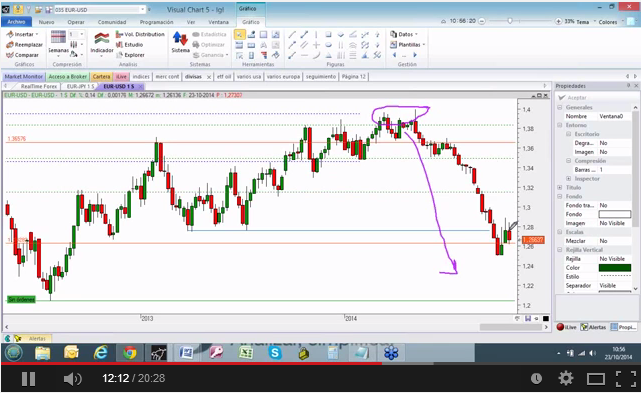The image size is (641, 393).
Task: Switch to the Cartera page tab
Action: click(101, 76)
